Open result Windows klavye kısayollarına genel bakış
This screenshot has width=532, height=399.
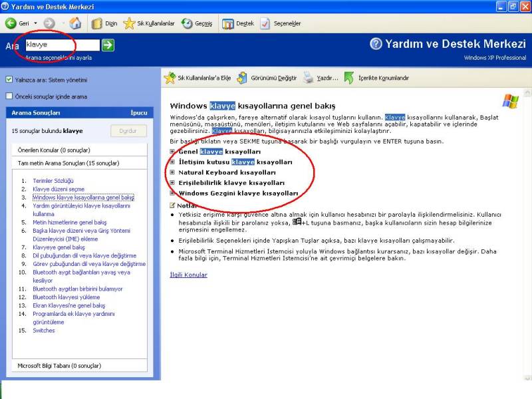(83, 197)
